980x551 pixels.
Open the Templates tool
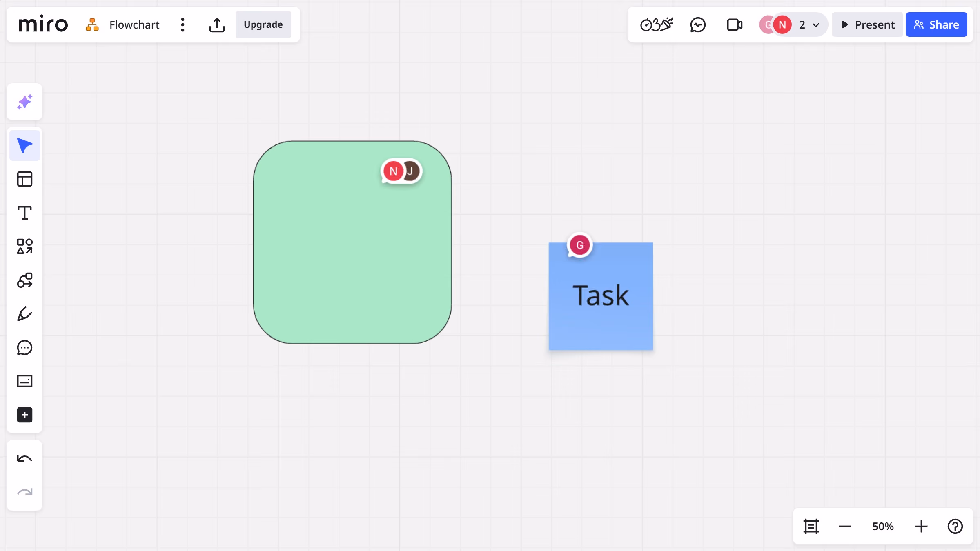pyautogui.click(x=24, y=179)
